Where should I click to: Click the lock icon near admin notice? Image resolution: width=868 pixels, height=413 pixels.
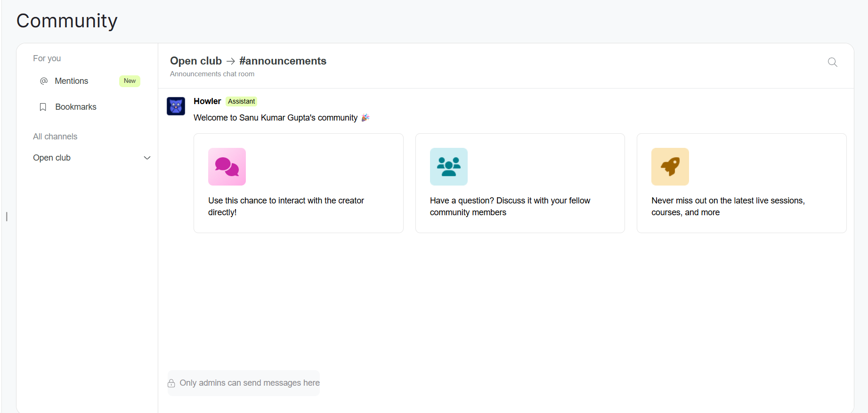[x=171, y=383]
